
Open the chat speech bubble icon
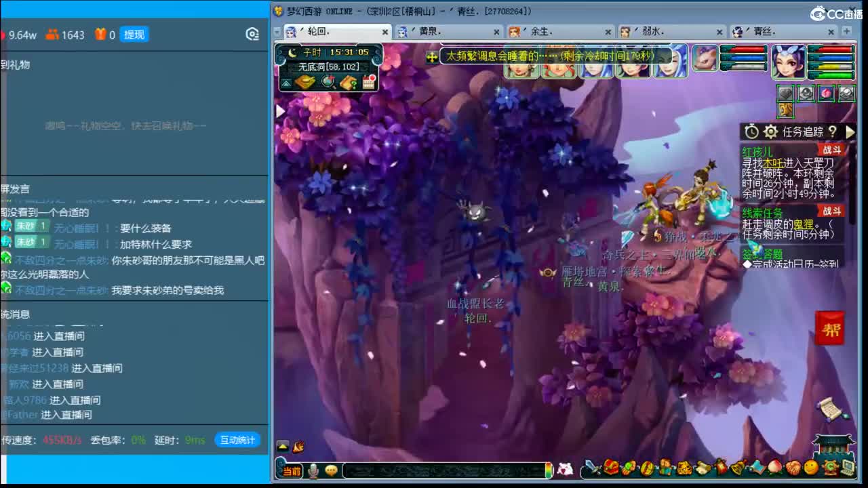coord(331,470)
